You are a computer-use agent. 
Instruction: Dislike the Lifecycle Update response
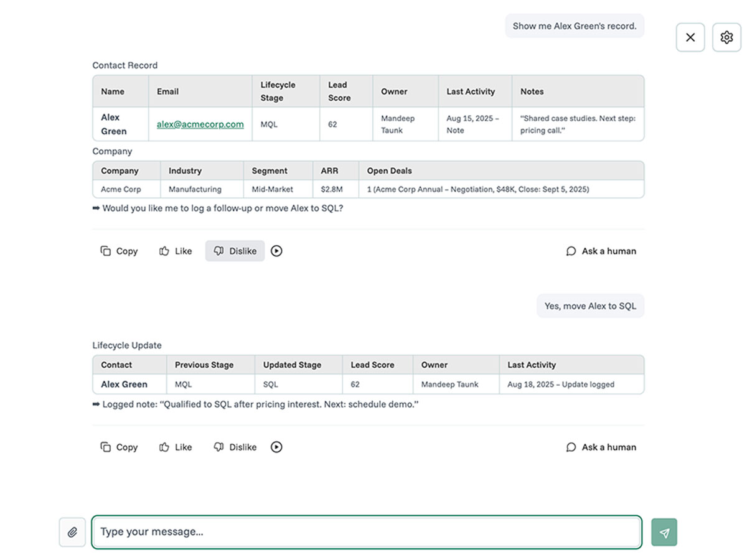235,447
